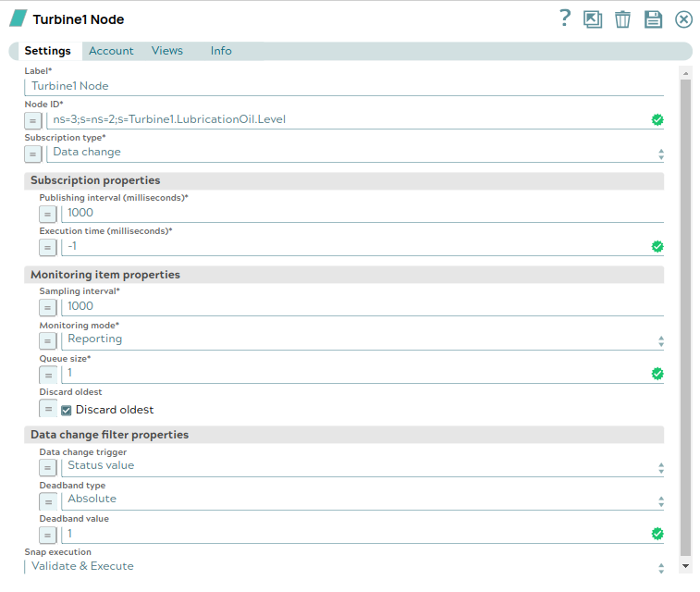This screenshot has height=592, width=700.
Task: Click green check on Queue size
Action: [x=657, y=374]
